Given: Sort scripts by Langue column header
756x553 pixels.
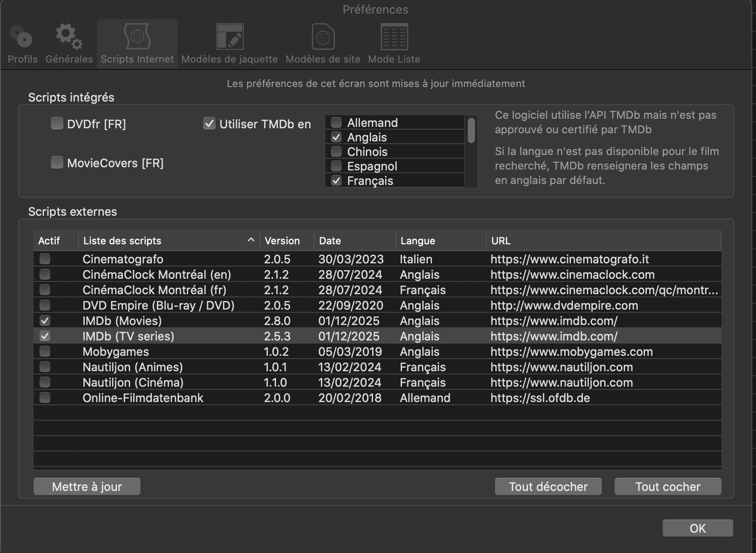Looking at the screenshot, I should 440,241.
